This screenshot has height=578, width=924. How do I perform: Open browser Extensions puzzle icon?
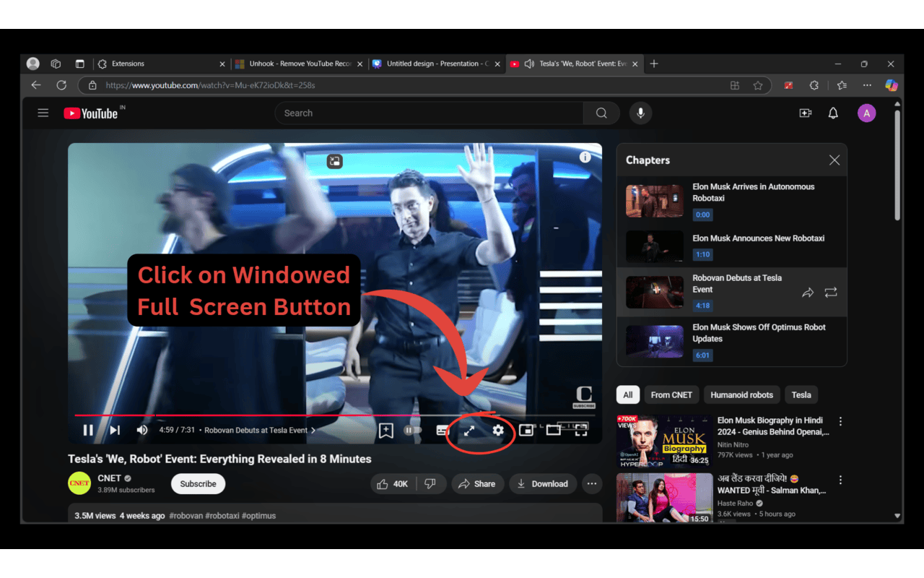(814, 85)
